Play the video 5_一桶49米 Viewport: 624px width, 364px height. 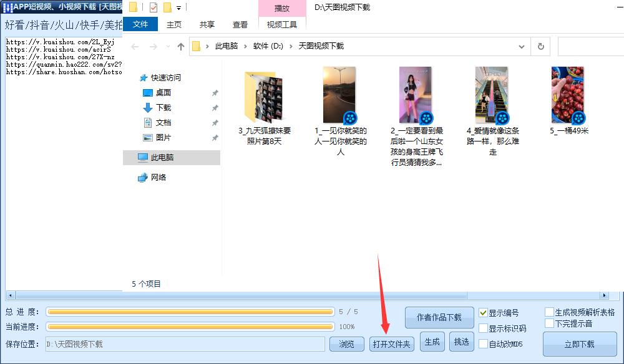[x=569, y=93]
